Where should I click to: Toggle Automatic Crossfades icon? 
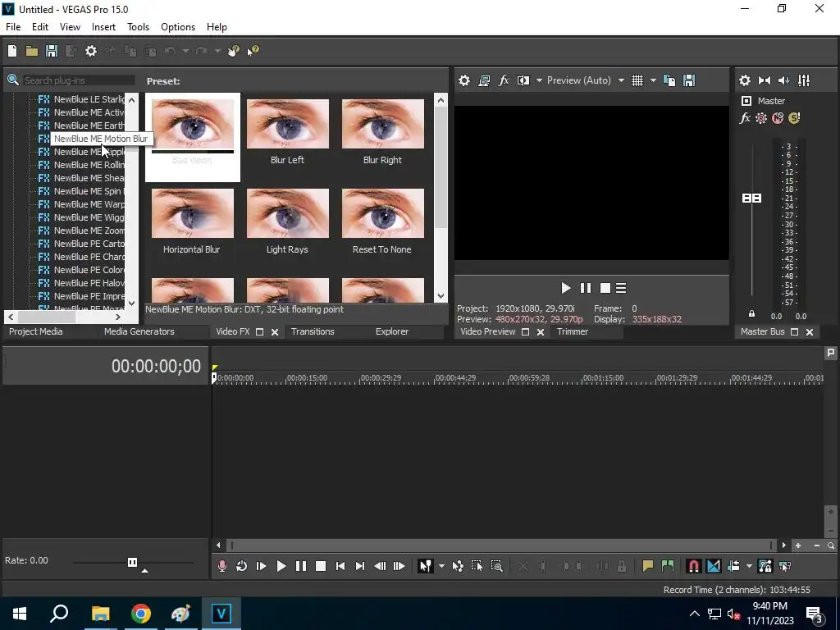(714, 566)
